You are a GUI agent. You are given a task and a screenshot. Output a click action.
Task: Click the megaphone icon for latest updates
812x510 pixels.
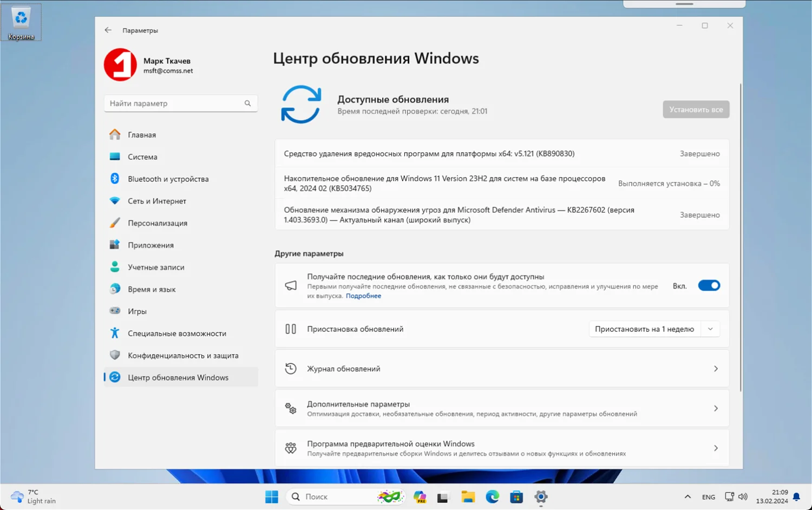[291, 285]
